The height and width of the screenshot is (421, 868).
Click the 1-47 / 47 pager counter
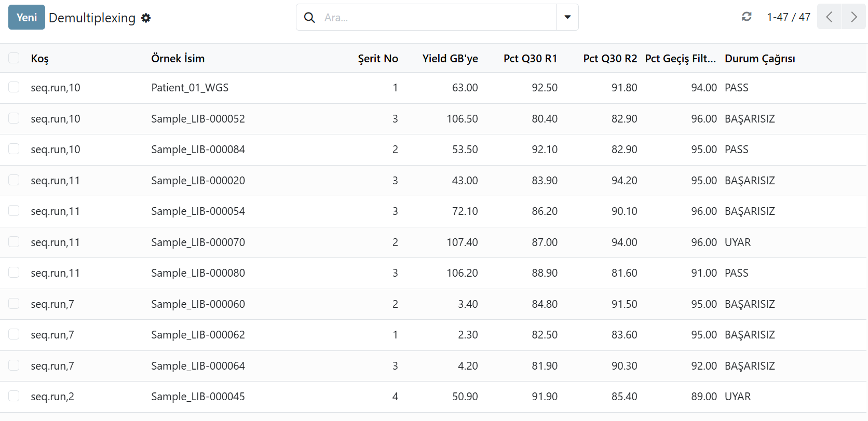789,17
